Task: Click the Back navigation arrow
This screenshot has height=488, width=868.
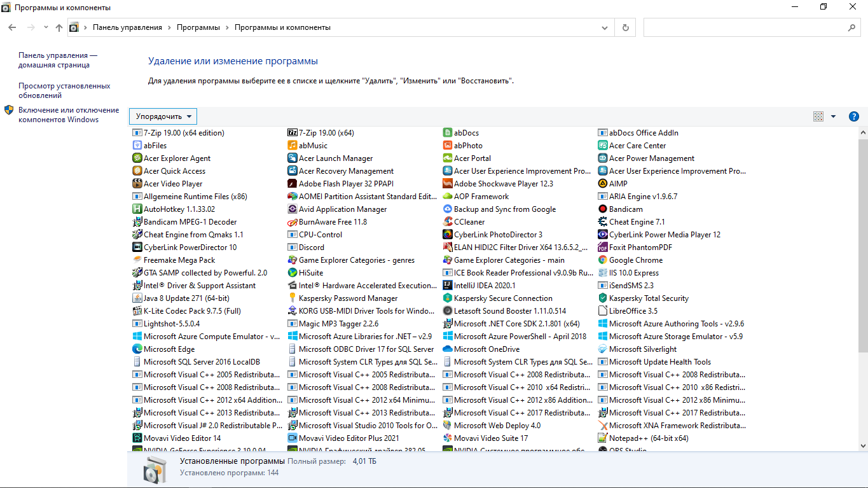Action: pos(12,27)
